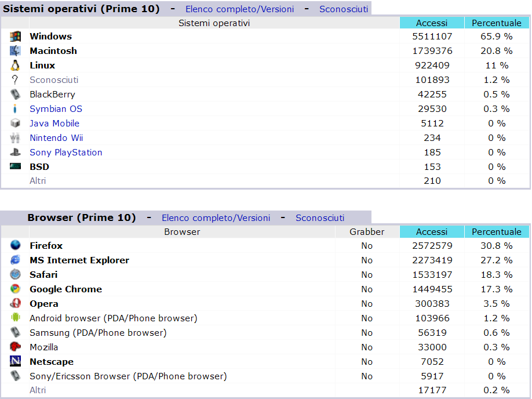532x399 pixels.
Task: Click the Opera icon
Action: click(15, 303)
